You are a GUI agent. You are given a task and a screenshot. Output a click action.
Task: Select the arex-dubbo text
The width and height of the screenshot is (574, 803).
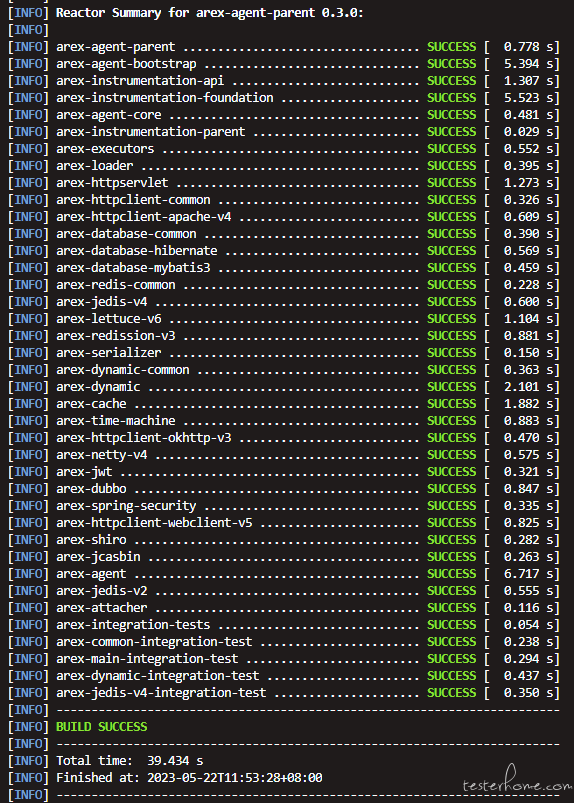(x=91, y=489)
